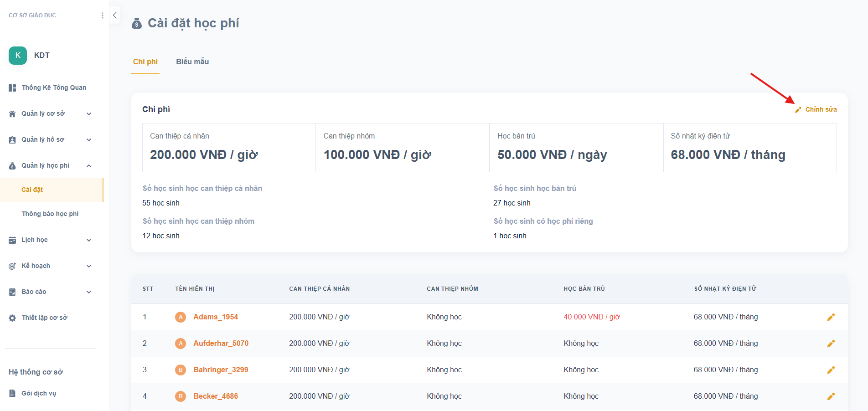Switch to the Biểu mẫu tab
Screen dimensions: 868x411
(x=192, y=62)
